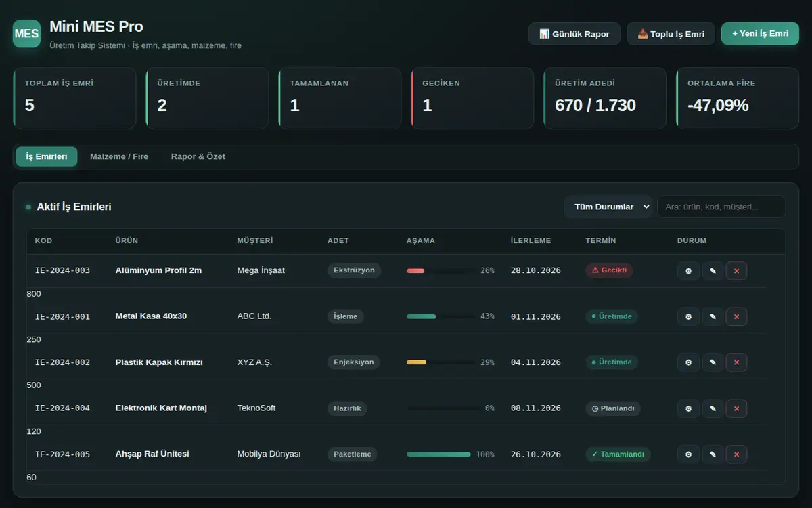Click the full 100% progress bar
Image resolution: width=812 pixels, height=508 pixels.
pyautogui.click(x=438, y=454)
